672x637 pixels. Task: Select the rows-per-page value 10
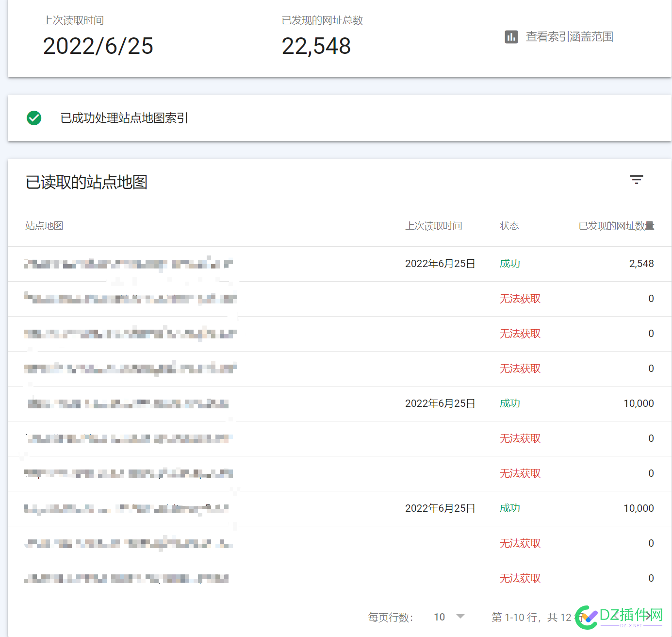pyautogui.click(x=440, y=617)
